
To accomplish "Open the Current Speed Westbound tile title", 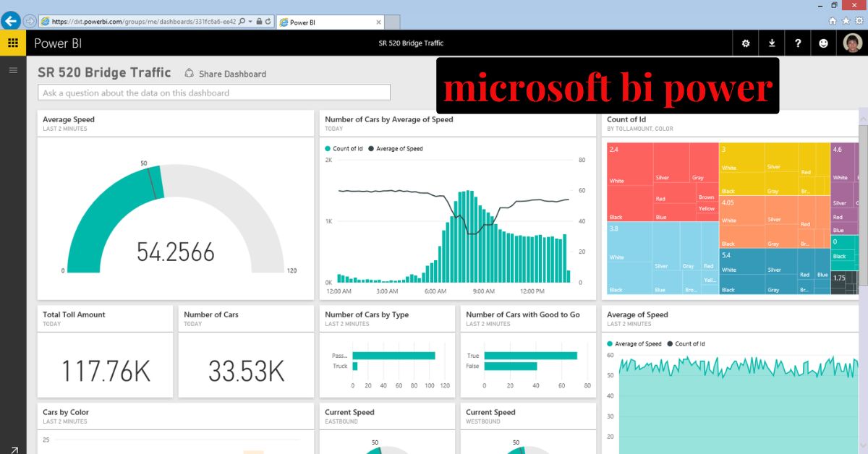I will (490, 412).
